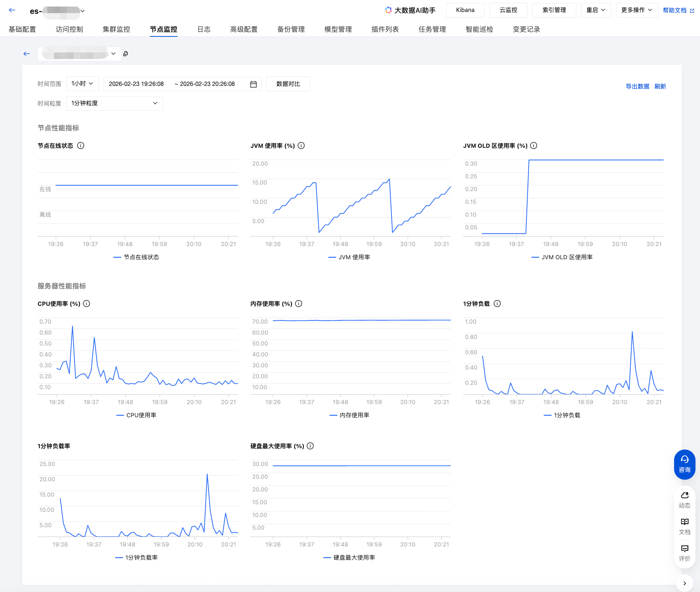Click the start time input field
This screenshot has width=700, height=592.
click(136, 84)
